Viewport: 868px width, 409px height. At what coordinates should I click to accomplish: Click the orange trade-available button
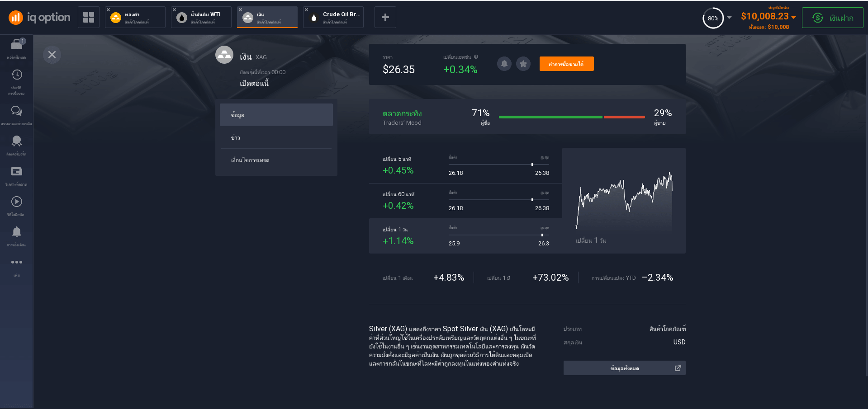coord(566,64)
